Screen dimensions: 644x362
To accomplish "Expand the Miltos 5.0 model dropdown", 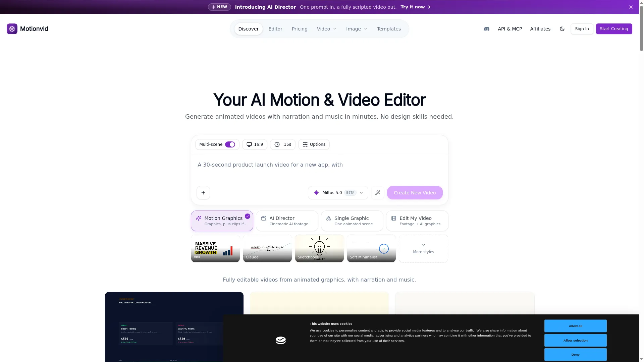I will pos(338,193).
